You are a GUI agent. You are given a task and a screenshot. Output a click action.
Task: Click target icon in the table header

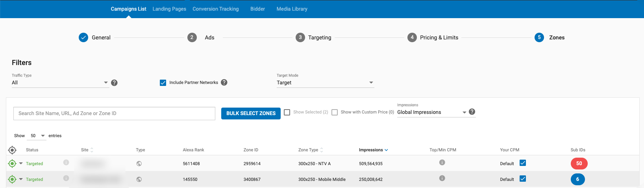(x=12, y=150)
